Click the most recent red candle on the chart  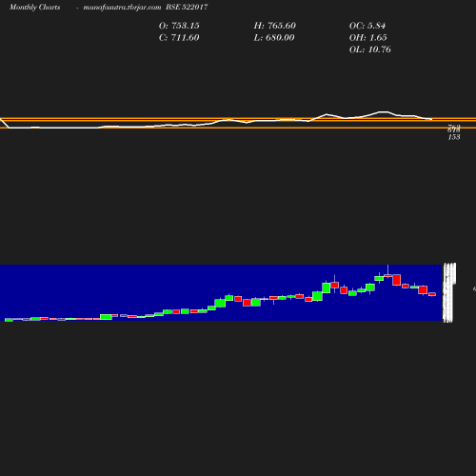[x=432, y=294]
